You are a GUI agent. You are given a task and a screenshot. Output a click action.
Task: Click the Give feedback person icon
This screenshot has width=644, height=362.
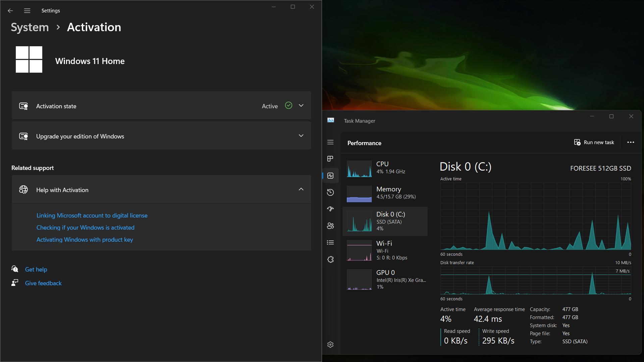15,283
